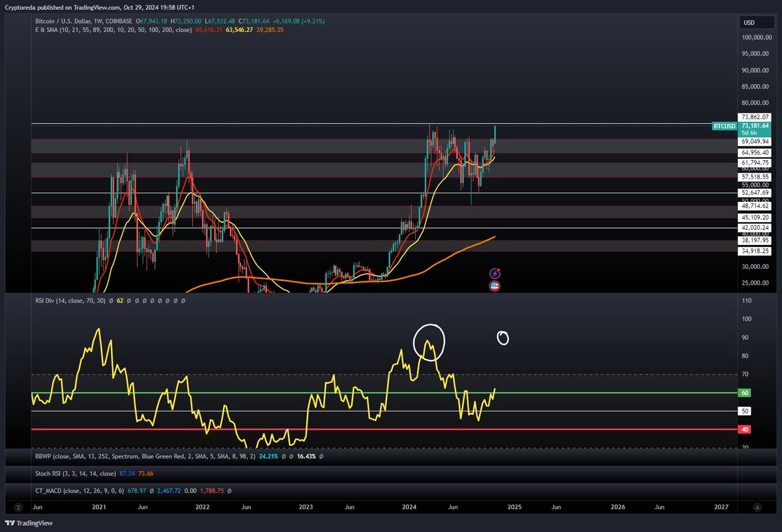
Task: Click 2025 on the time axis
Action: tap(514, 506)
